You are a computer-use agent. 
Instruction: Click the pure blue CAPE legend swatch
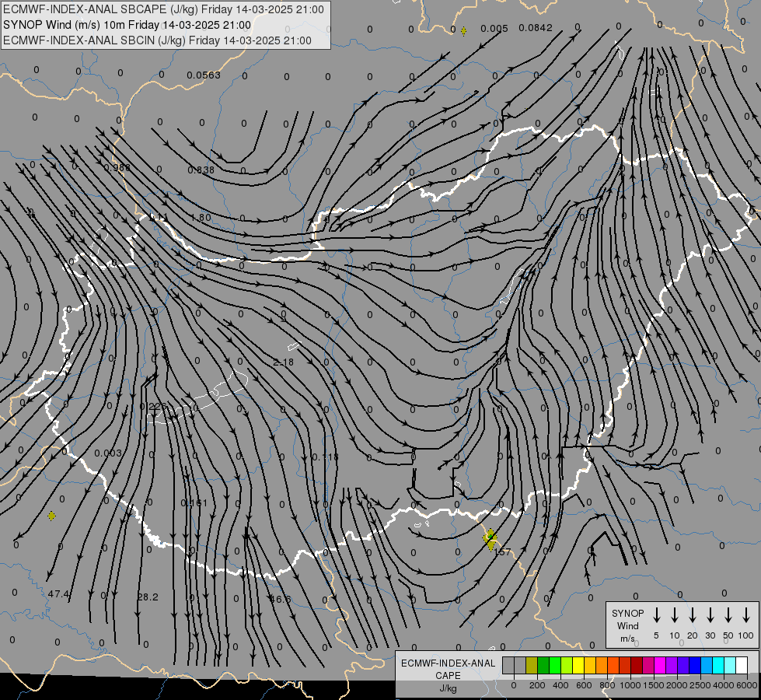694,665
